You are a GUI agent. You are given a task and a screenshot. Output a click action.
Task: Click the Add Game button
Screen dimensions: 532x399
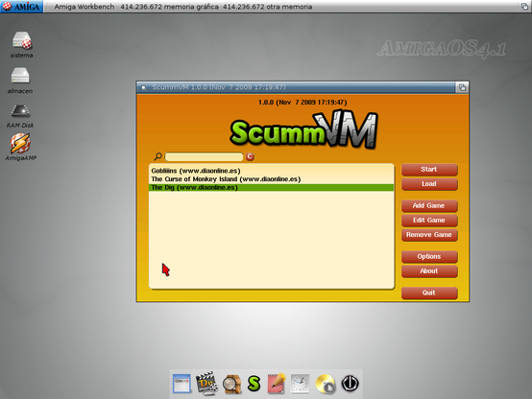click(x=429, y=206)
